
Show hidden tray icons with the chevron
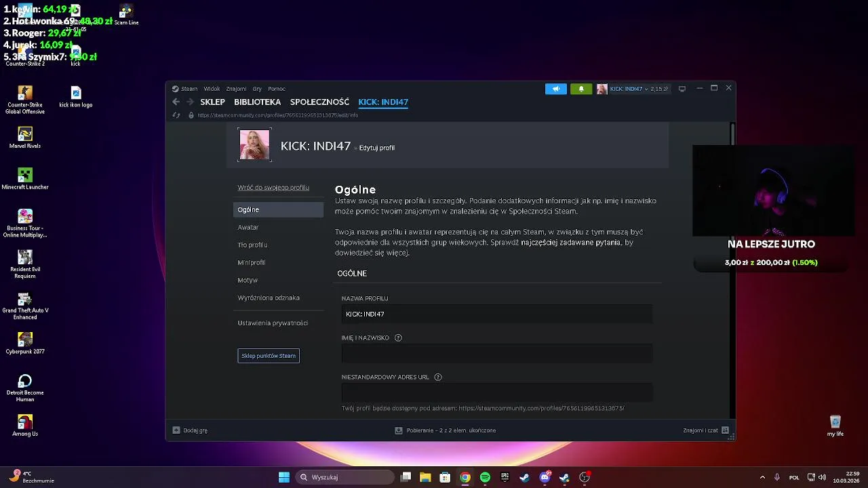(x=762, y=477)
